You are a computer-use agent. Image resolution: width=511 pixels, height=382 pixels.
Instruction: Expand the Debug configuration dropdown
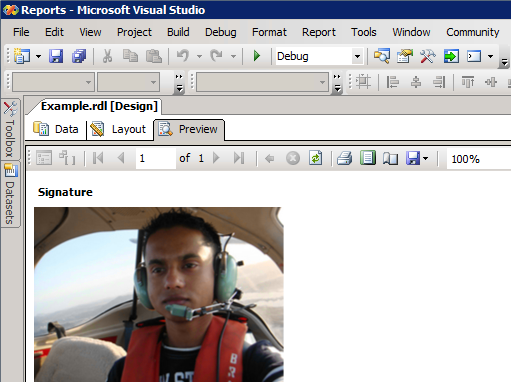coord(357,56)
